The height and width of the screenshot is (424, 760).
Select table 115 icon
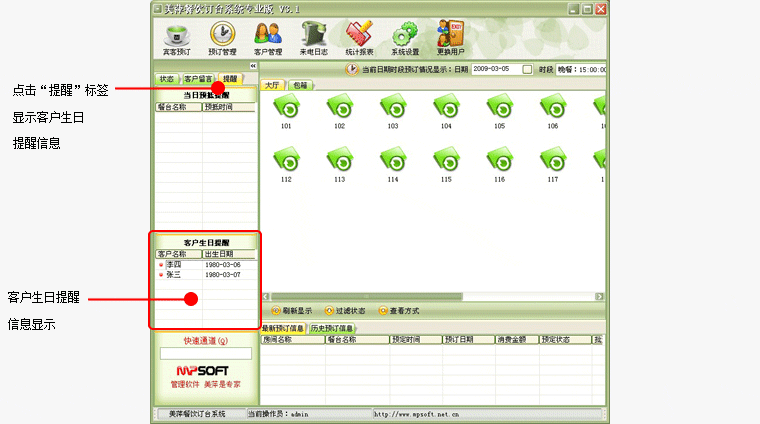(446, 162)
